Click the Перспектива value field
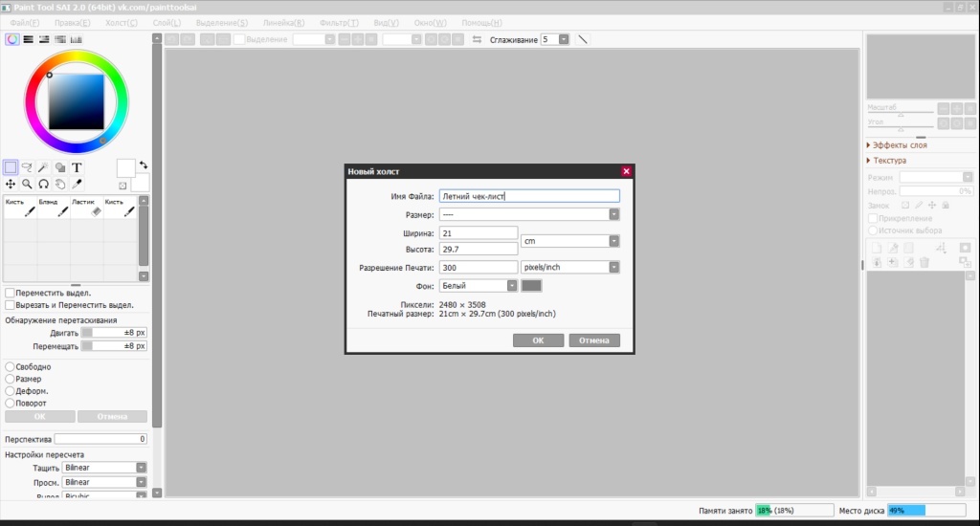The image size is (980, 526). click(x=100, y=439)
